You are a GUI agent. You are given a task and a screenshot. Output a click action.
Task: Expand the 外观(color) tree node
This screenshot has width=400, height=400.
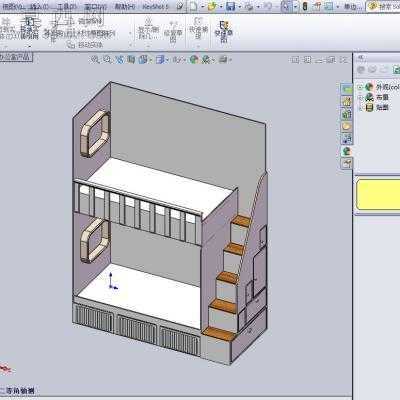tap(360, 87)
